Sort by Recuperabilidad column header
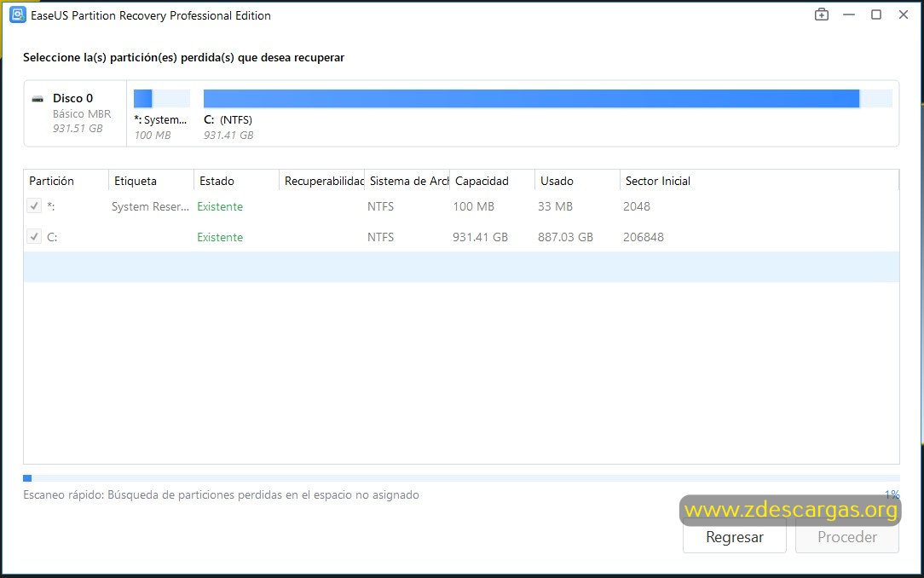 click(321, 180)
